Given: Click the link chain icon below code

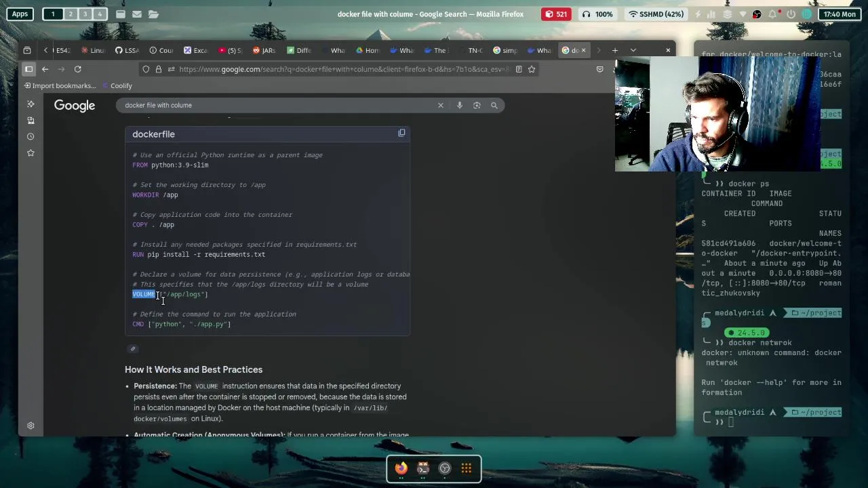Looking at the screenshot, I should coord(133,349).
